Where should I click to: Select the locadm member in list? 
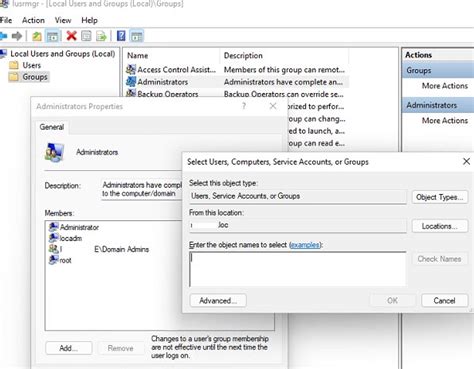[x=65, y=238]
